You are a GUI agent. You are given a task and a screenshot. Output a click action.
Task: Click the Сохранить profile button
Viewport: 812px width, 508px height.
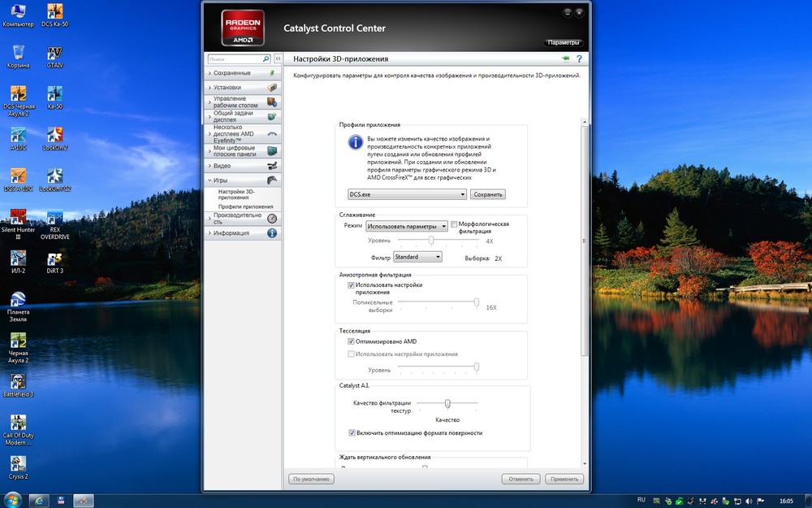click(x=487, y=194)
